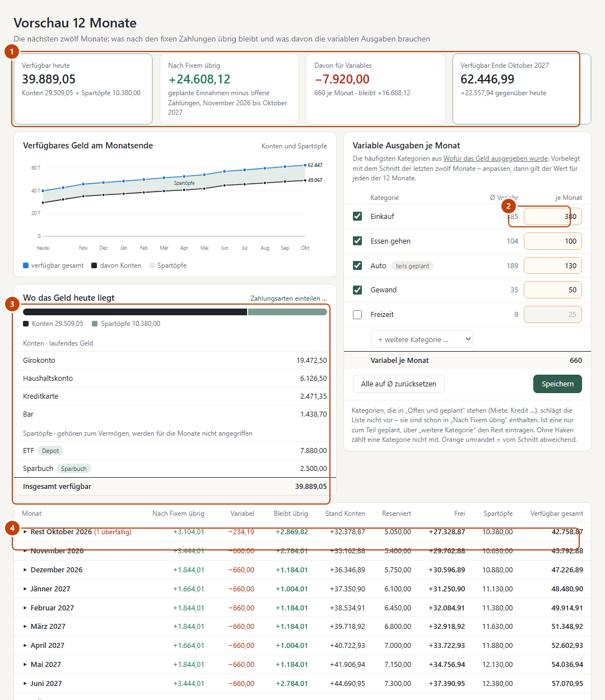
Task: Click the dark Konten segment of the distribution bar
Action: coord(135,312)
